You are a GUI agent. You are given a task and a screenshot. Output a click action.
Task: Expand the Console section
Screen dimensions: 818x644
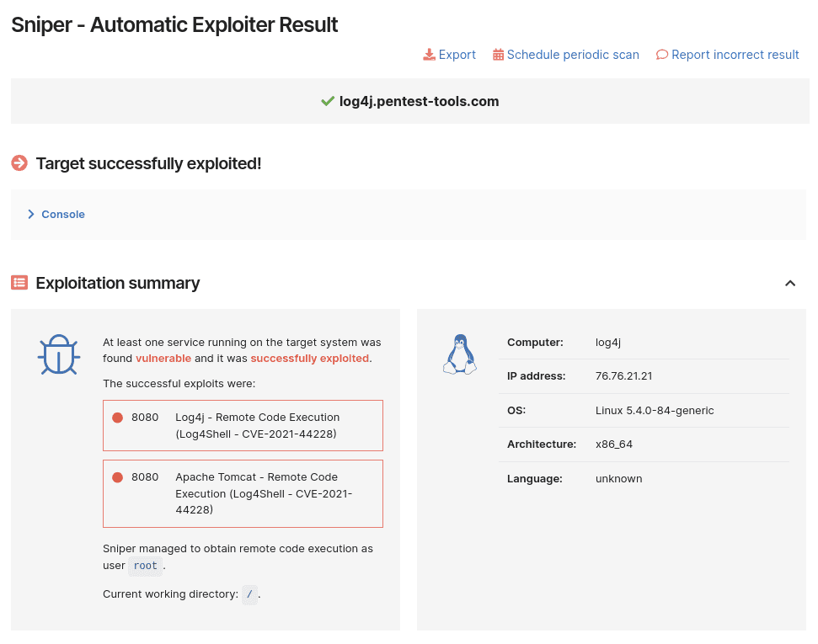(x=63, y=214)
